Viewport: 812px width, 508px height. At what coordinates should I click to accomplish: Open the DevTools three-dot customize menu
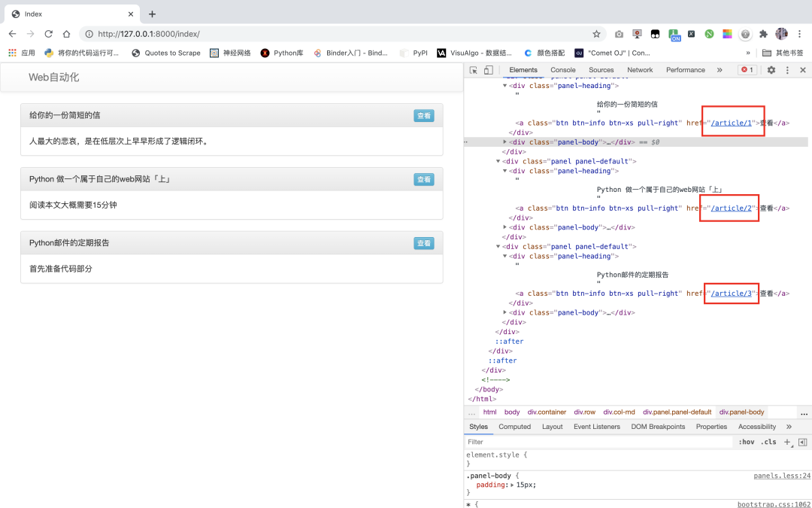click(x=787, y=70)
